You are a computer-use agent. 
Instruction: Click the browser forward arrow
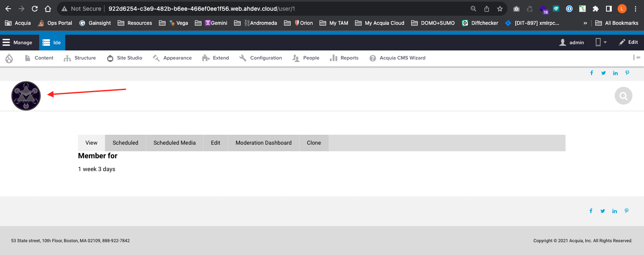coord(21,9)
